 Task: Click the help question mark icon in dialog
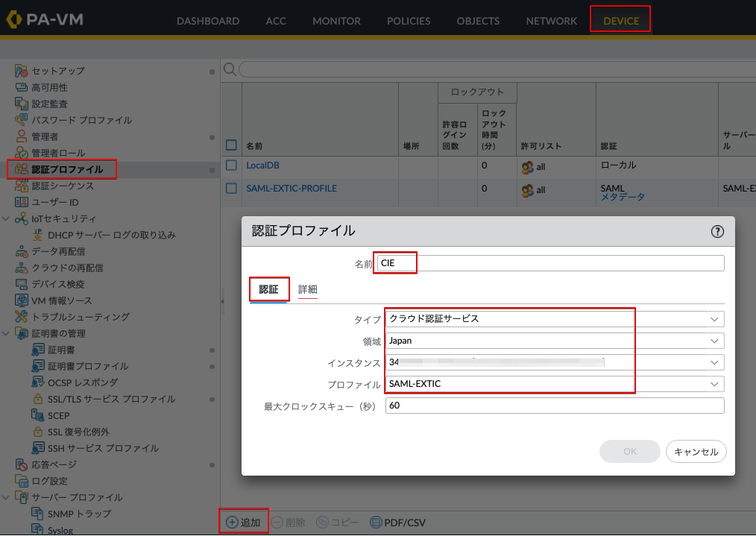717,231
